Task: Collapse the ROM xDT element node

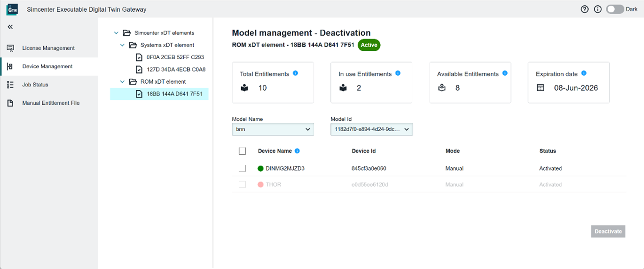Action: click(x=122, y=81)
